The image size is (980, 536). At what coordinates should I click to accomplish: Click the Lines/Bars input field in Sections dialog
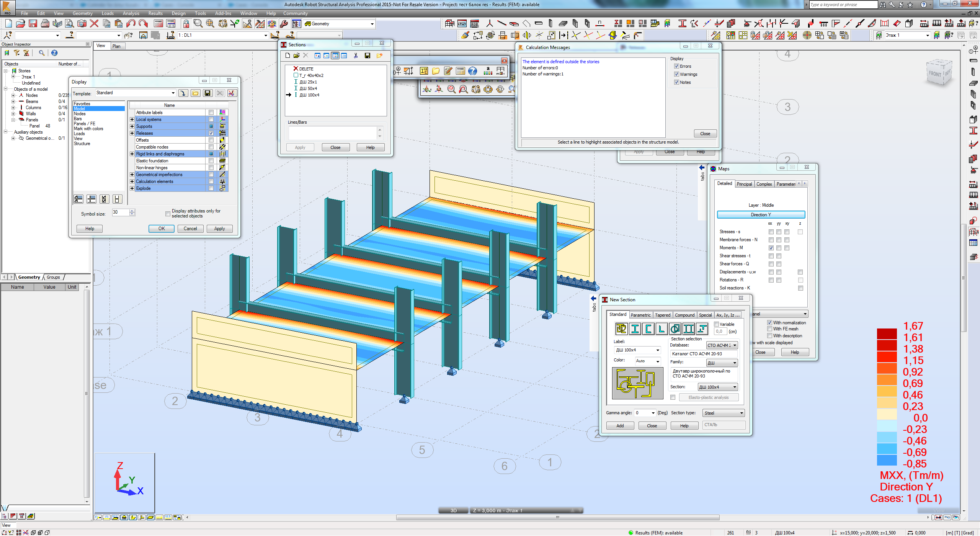coord(332,132)
